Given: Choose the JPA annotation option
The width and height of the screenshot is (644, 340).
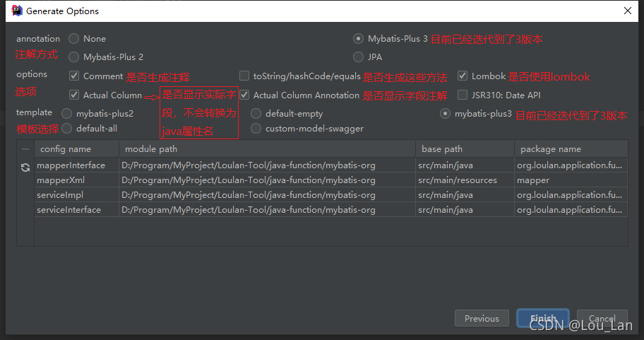Looking at the screenshot, I should pos(359,57).
